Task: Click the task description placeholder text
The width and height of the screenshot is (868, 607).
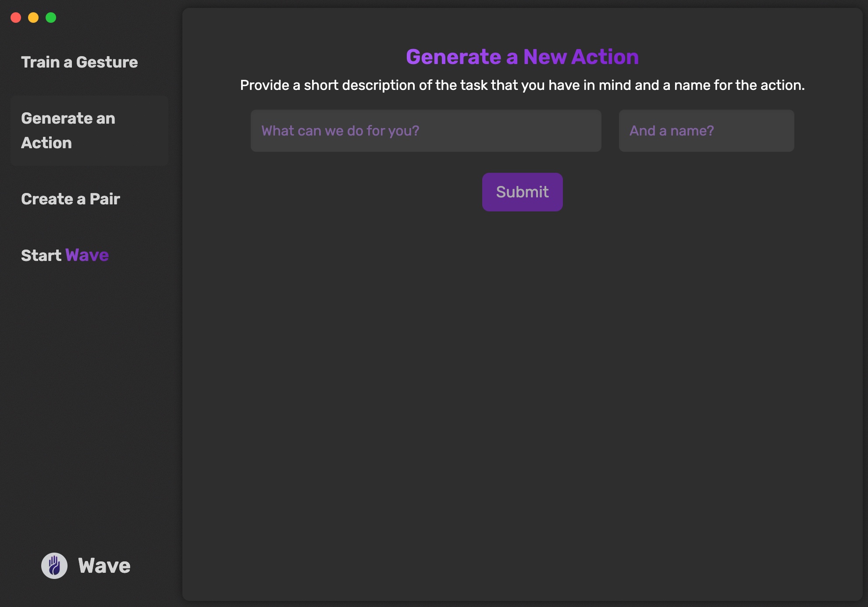Action: coord(340,131)
